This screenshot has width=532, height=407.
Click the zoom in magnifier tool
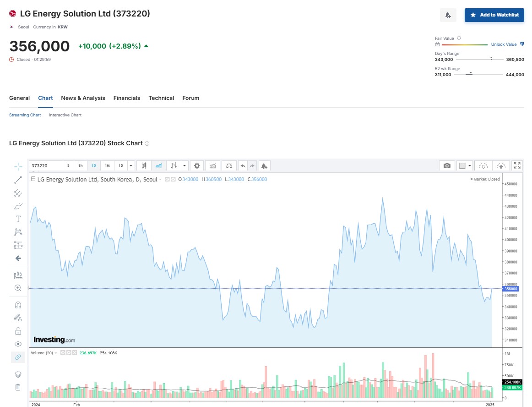(x=18, y=288)
